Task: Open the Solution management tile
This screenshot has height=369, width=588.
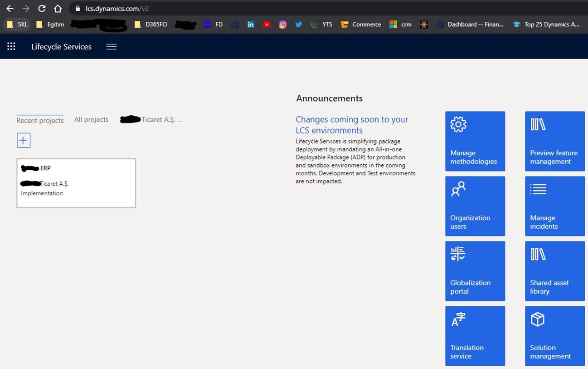Action: (x=555, y=336)
